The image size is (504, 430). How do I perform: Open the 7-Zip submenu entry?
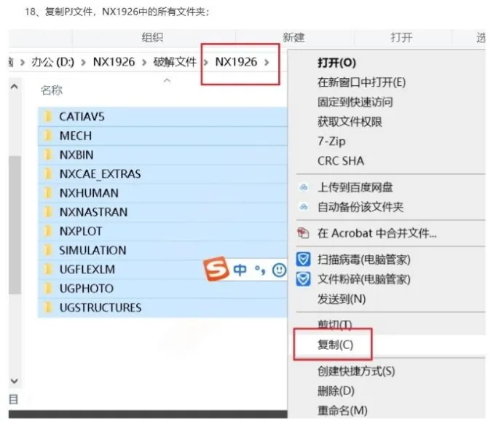pos(331,141)
